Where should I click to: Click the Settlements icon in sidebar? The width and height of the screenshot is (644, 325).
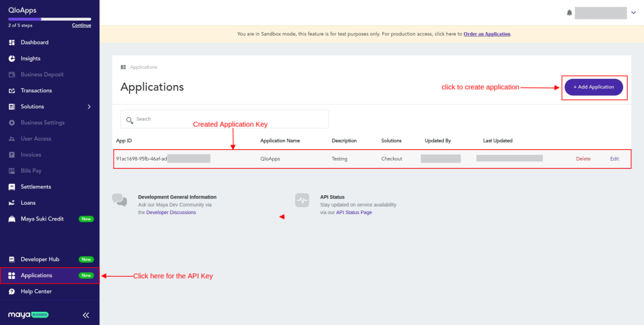tap(12, 187)
